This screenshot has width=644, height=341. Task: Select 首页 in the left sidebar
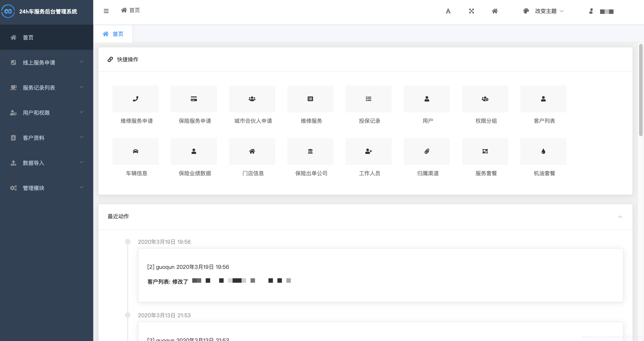coord(28,37)
